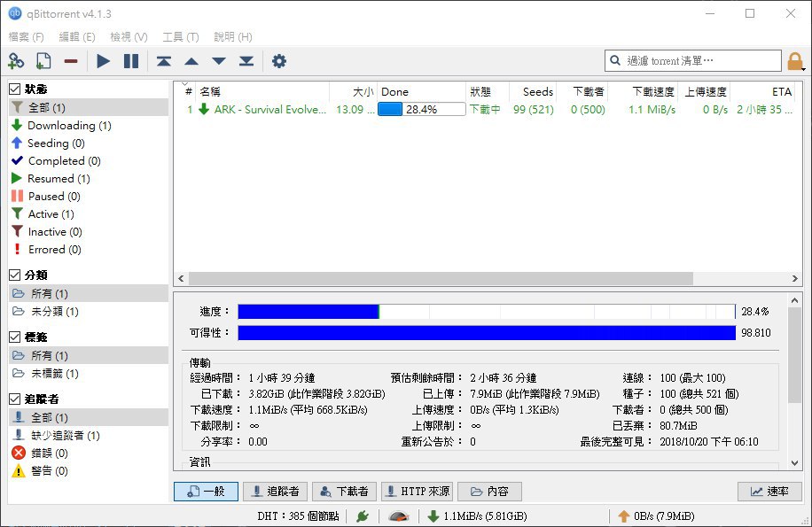
Task: Sort by the Done column header
Action: (x=422, y=91)
